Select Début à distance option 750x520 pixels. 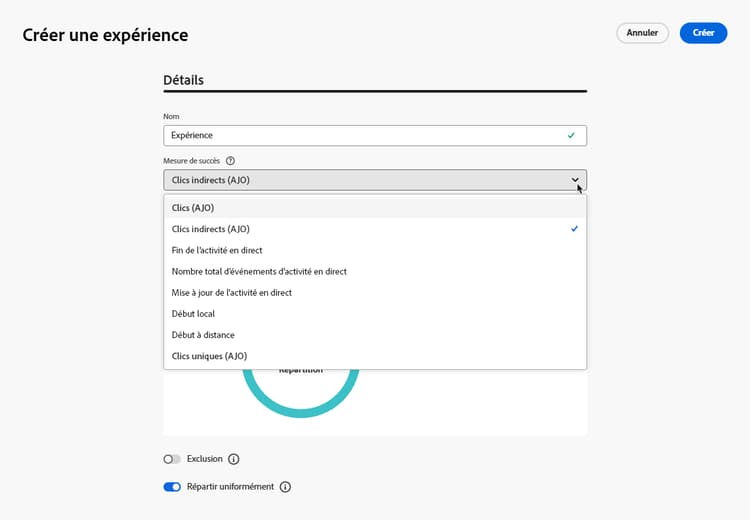coord(203,335)
